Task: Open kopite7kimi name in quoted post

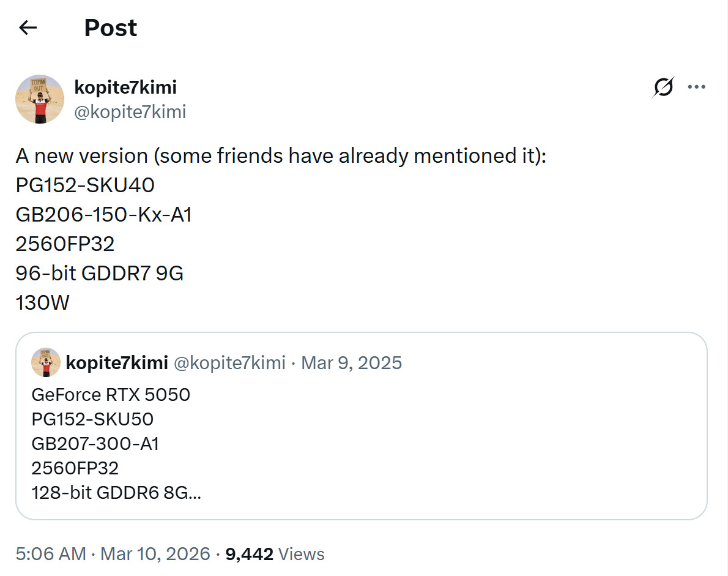Action: pyautogui.click(x=117, y=363)
